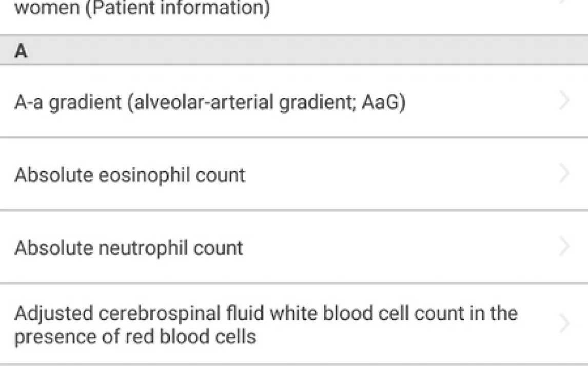The image size is (588, 367).
Task: Open Absolute eosinophil count calculator
Action: 130,175
